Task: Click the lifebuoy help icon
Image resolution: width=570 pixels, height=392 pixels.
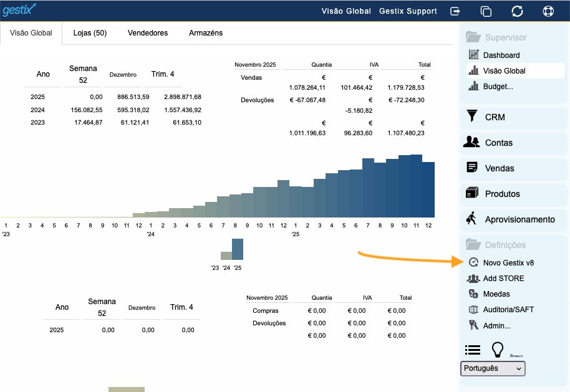Action: (x=548, y=11)
